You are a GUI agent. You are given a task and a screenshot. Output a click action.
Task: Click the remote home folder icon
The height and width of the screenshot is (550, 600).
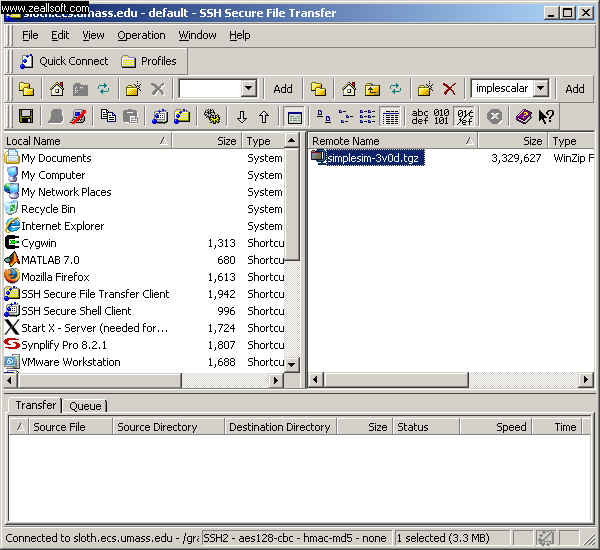(x=349, y=89)
